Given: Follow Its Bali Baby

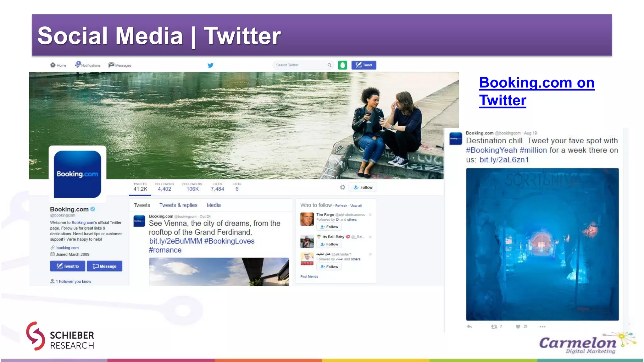Looking at the screenshot, I should [x=329, y=244].
